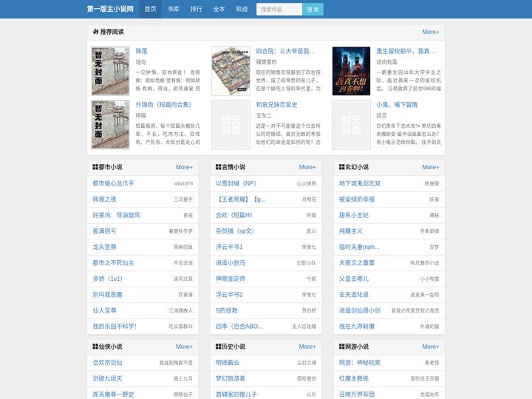The height and width of the screenshot is (399, 532).
Task: Open the title 四合院：三大爷是我...
Action: tap(285, 51)
